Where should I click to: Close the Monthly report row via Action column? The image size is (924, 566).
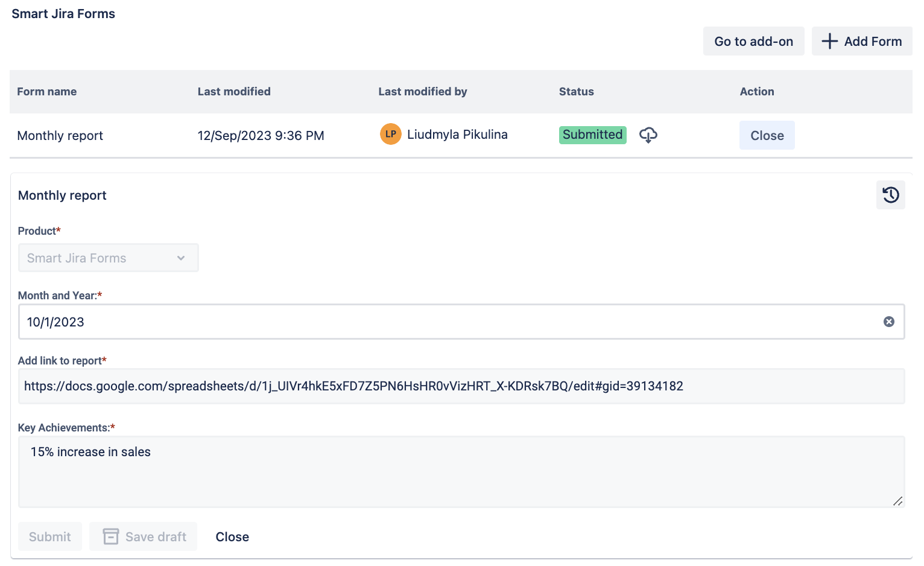(x=767, y=136)
